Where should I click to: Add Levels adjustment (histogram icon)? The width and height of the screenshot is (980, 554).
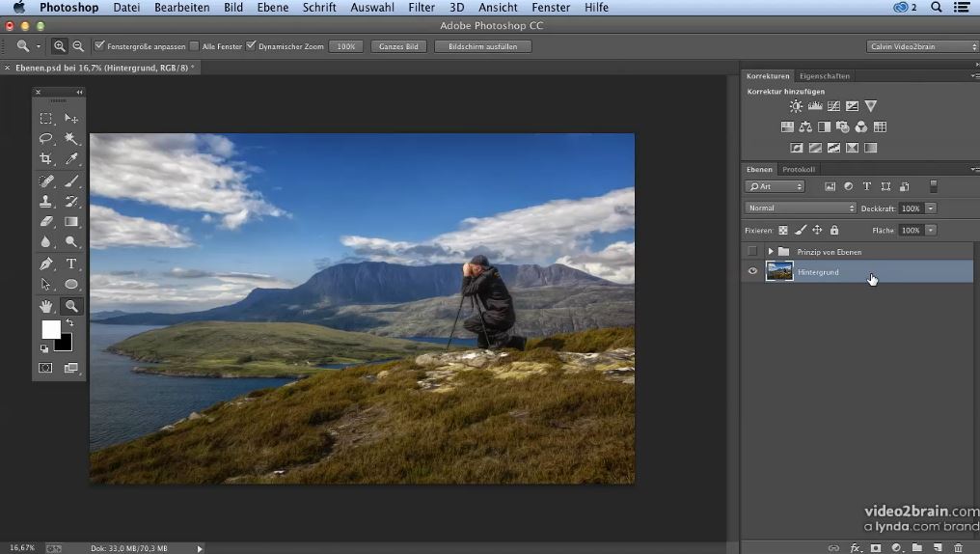tap(815, 106)
